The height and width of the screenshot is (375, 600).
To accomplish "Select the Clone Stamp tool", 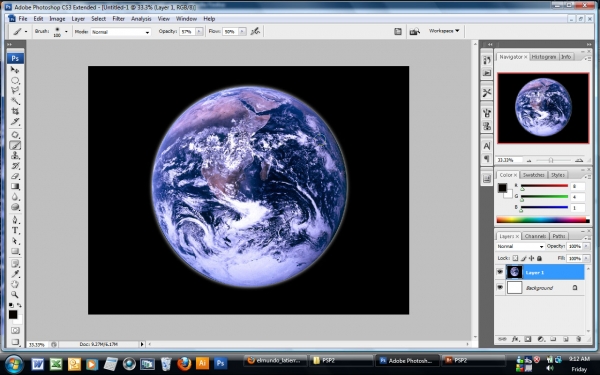I will [15, 156].
